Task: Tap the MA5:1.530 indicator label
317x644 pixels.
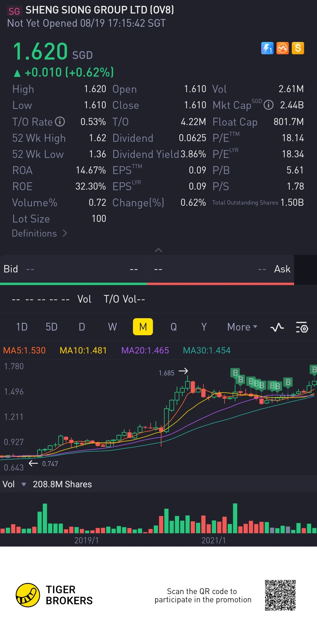Action: pos(24,350)
